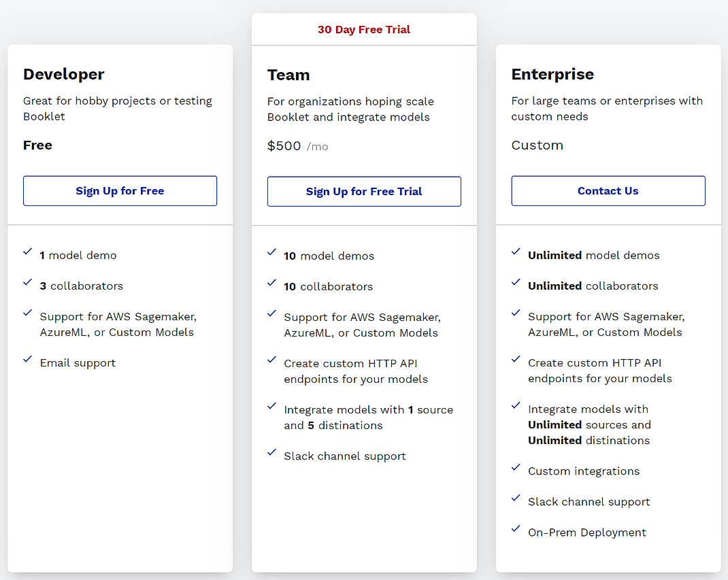
Task: Click the "Free" price label under Developer
Action: (x=37, y=145)
